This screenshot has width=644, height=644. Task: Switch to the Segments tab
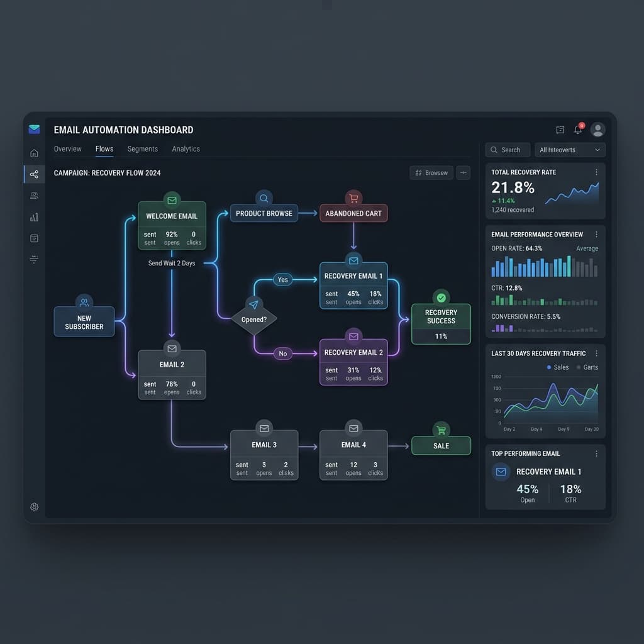tap(143, 148)
